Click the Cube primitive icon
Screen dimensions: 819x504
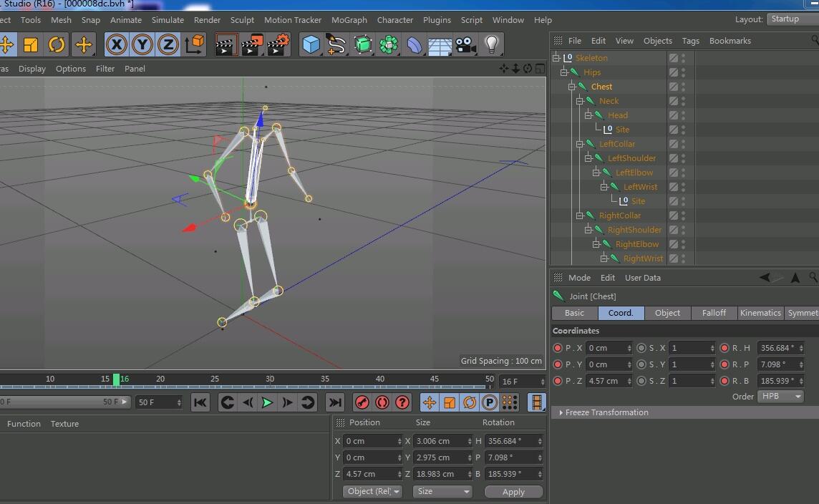311,45
